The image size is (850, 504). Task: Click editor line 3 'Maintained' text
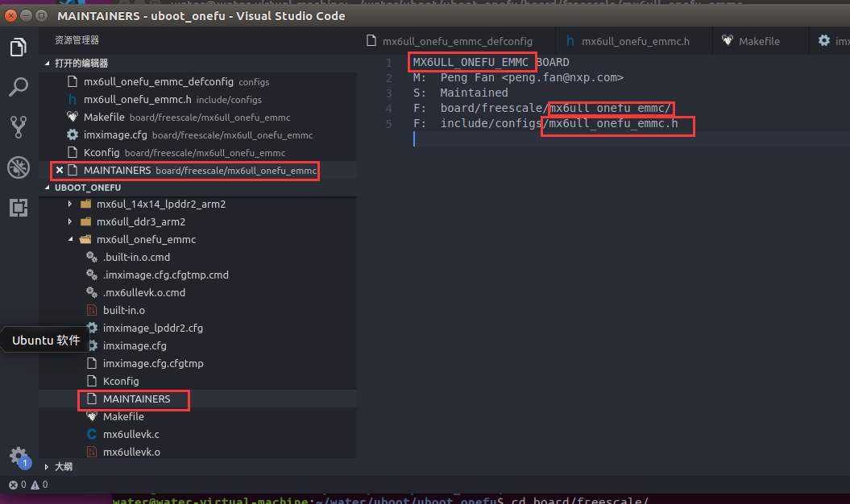474,93
